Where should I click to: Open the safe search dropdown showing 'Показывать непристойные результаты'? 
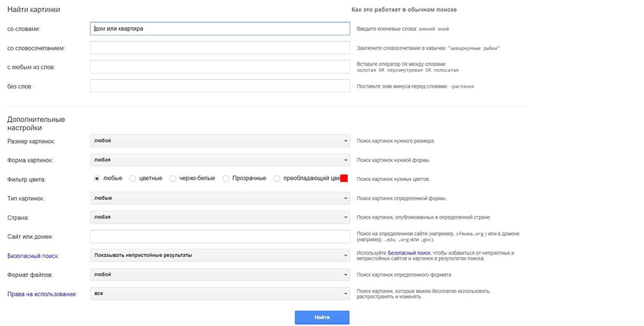click(220, 255)
